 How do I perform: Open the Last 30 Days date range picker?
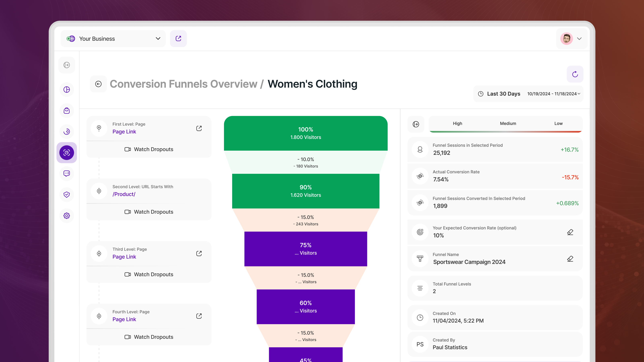pyautogui.click(x=528, y=94)
